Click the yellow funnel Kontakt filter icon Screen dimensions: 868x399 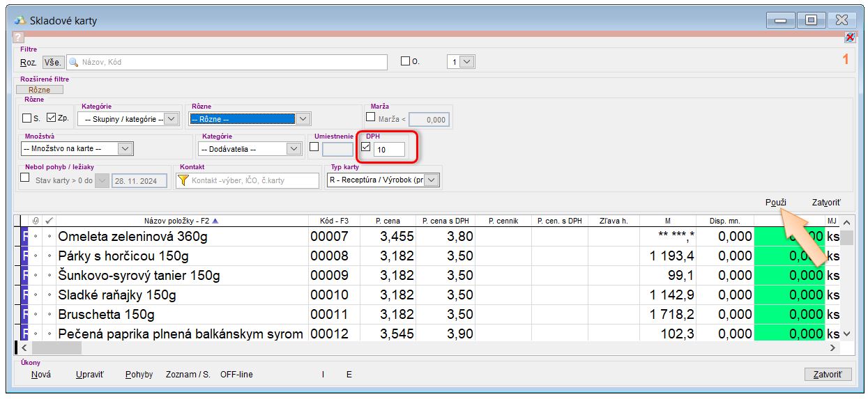(x=183, y=180)
